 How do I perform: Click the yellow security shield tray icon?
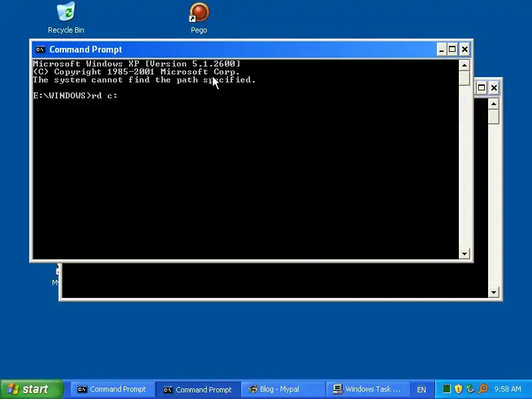(x=458, y=389)
